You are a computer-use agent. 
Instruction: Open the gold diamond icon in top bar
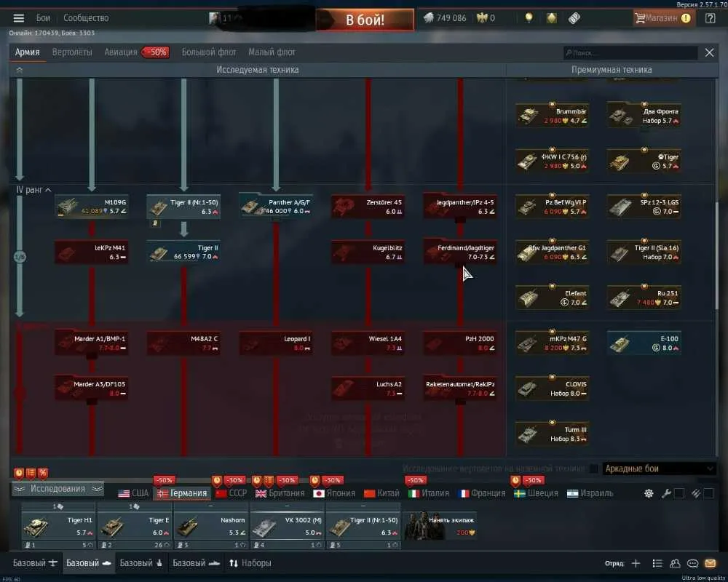(552, 18)
